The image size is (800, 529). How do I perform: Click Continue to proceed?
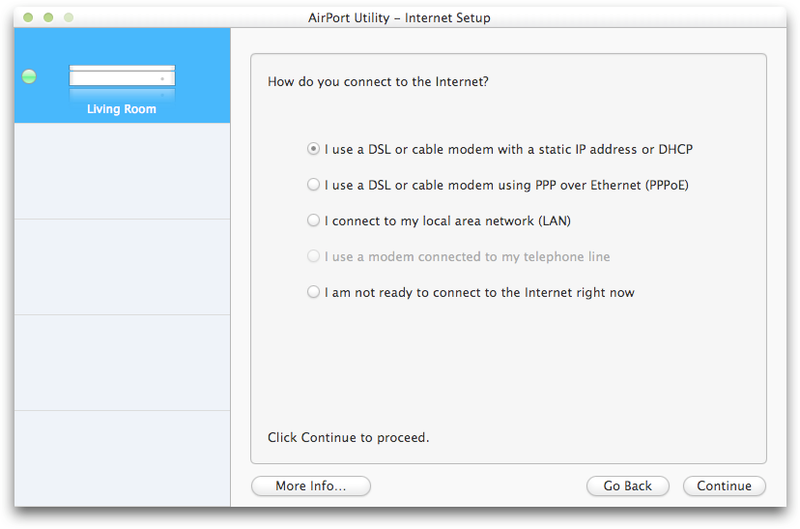click(724, 486)
